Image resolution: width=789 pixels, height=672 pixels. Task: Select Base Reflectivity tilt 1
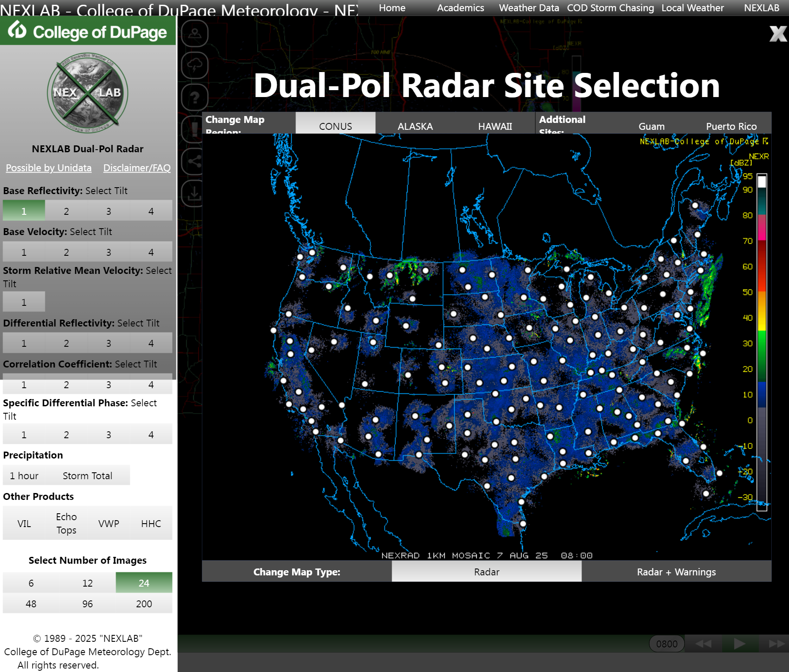pyautogui.click(x=24, y=210)
